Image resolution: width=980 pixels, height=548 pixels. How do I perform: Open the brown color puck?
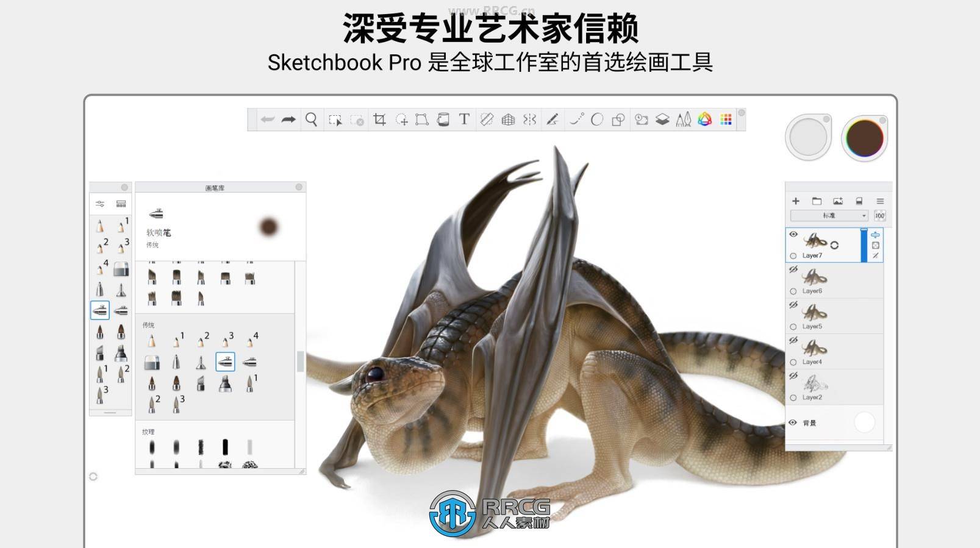865,138
